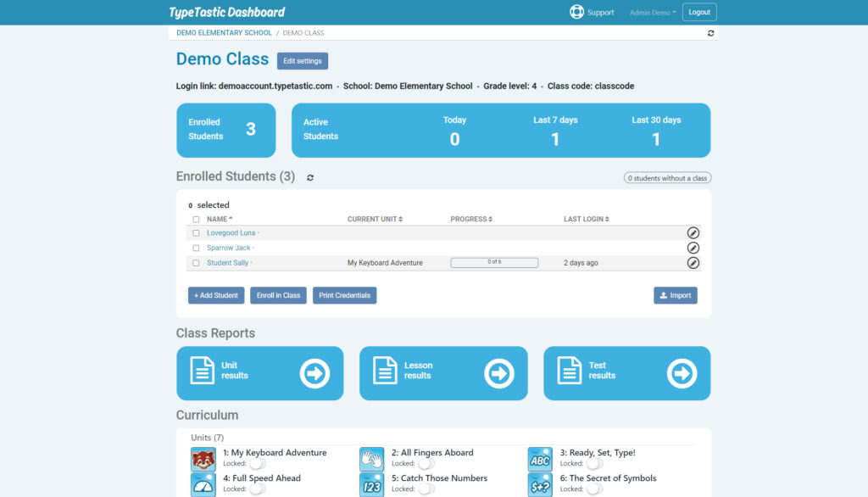Click the Catch Those Numbers unit icon
This screenshot has width=868, height=497.
(371, 484)
